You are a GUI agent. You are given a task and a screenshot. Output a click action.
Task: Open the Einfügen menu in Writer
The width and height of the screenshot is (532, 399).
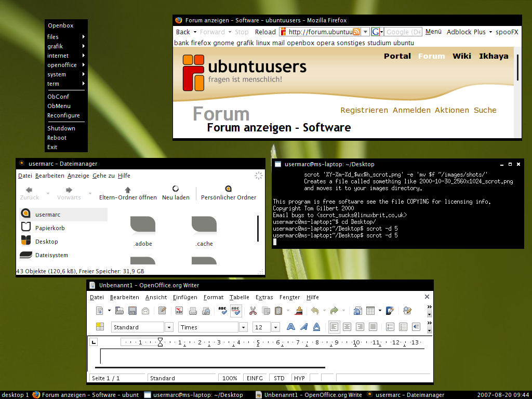pyautogui.click(x=185, y=297)
